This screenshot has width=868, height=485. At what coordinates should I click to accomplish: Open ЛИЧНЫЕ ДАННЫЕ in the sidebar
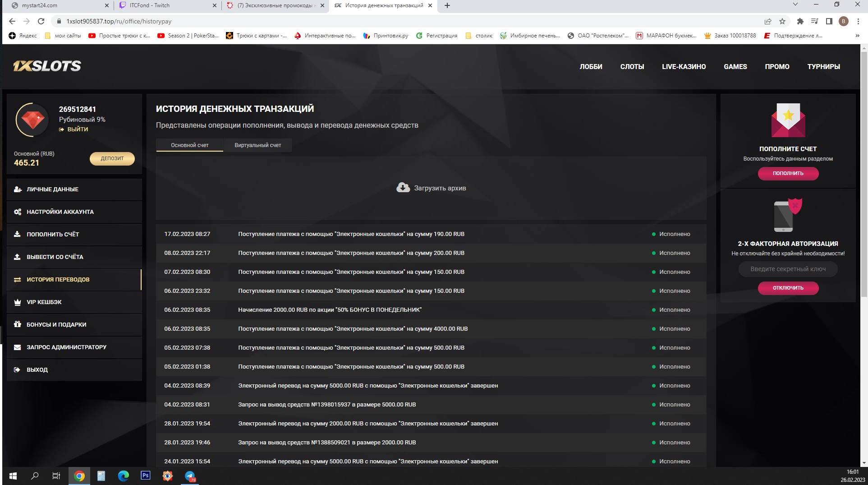[x=74, y=189]
